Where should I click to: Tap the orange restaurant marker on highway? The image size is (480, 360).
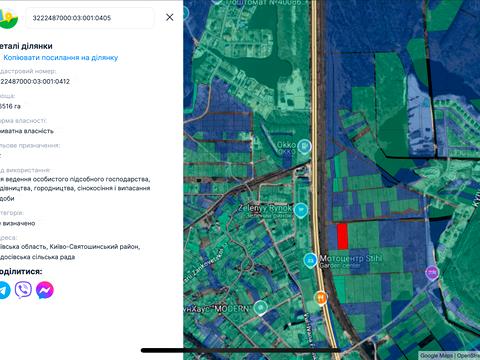(x=321, y=298)
